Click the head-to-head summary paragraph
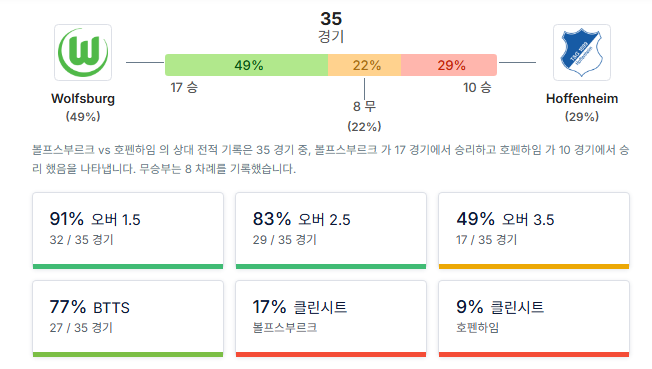Screen dimensions: 652x369 coord(331,159)
